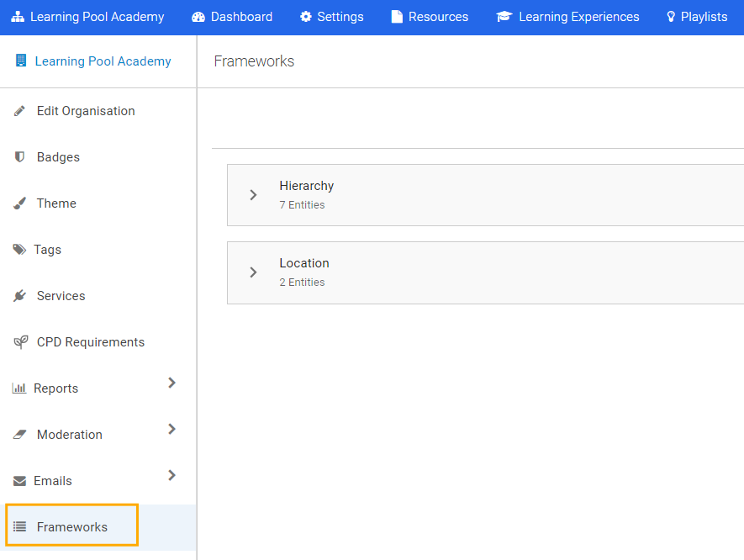Select the pencil icon for Edit Organisation

(18, 110)
